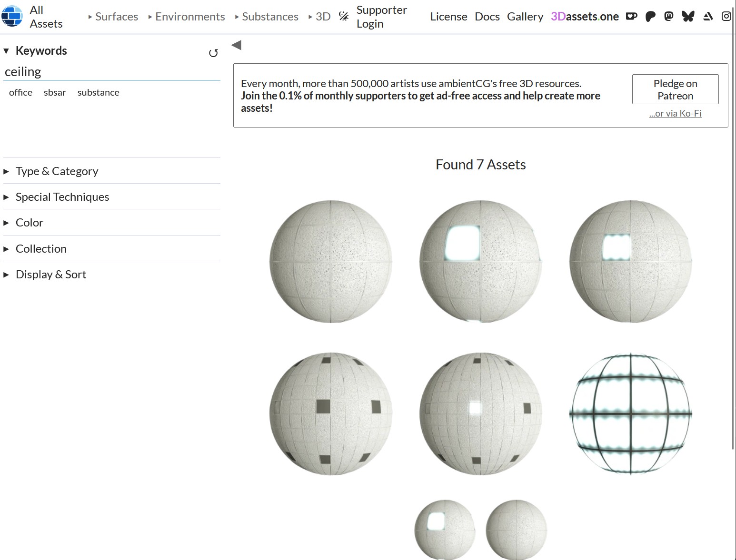
Task: Toggle the dark mode theme icon
Action: (344, 17)
